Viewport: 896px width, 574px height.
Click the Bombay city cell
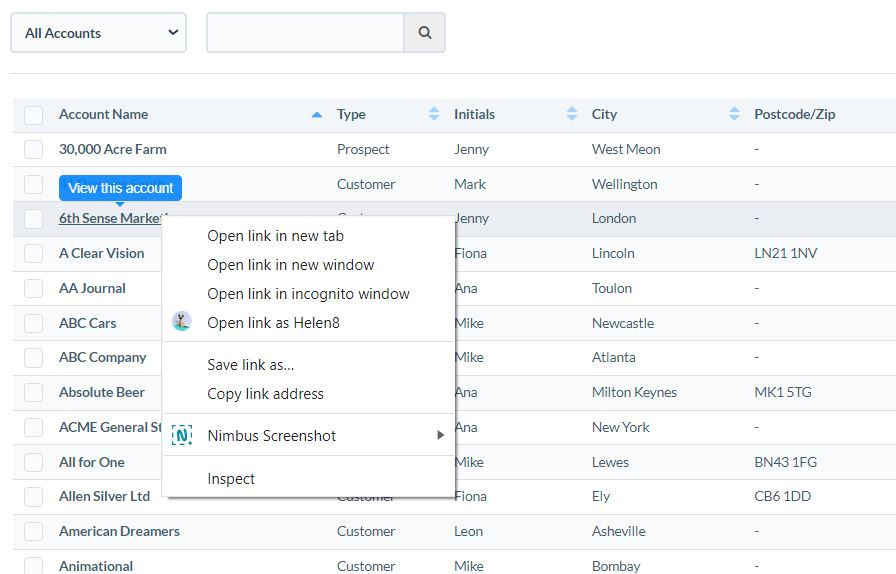(616, 566)
